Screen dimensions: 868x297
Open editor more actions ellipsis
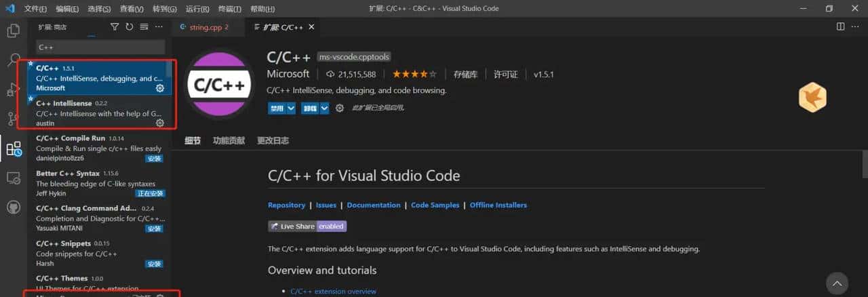click(x=856, y=27)
